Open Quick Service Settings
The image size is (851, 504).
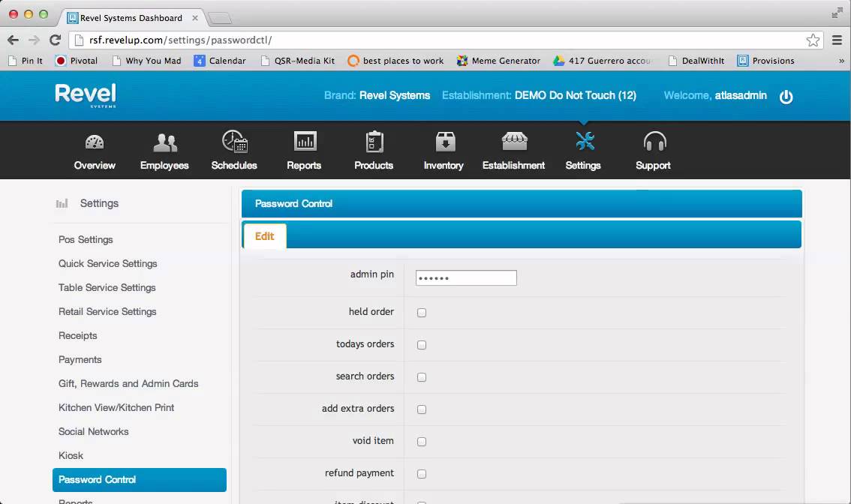click(x=108, y=264)
